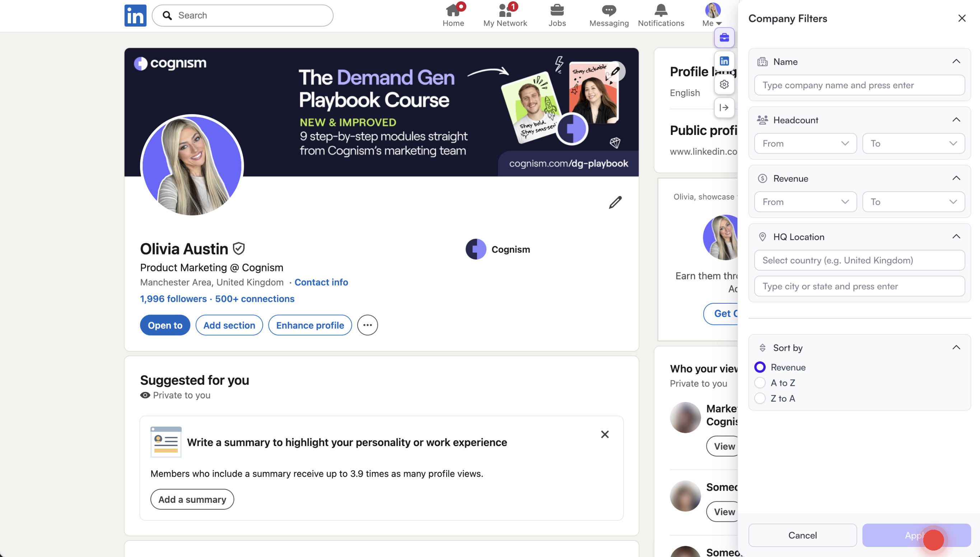The height and width of the screenshot is (557, 980).
Task: Click the Notifications bell icon
Action: [x=661, y=15]
